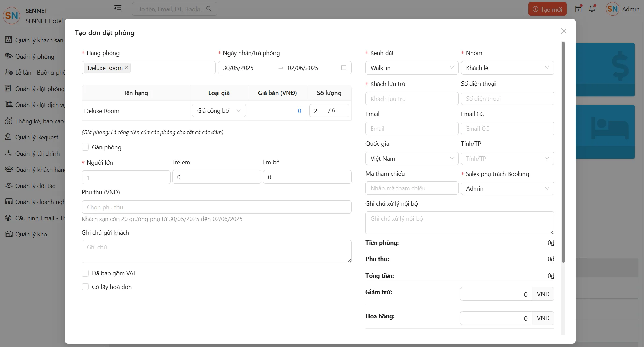This screenshot has width=644, height=347.
Task: Click the Quản lý tài chính icon
Action: 9,153
